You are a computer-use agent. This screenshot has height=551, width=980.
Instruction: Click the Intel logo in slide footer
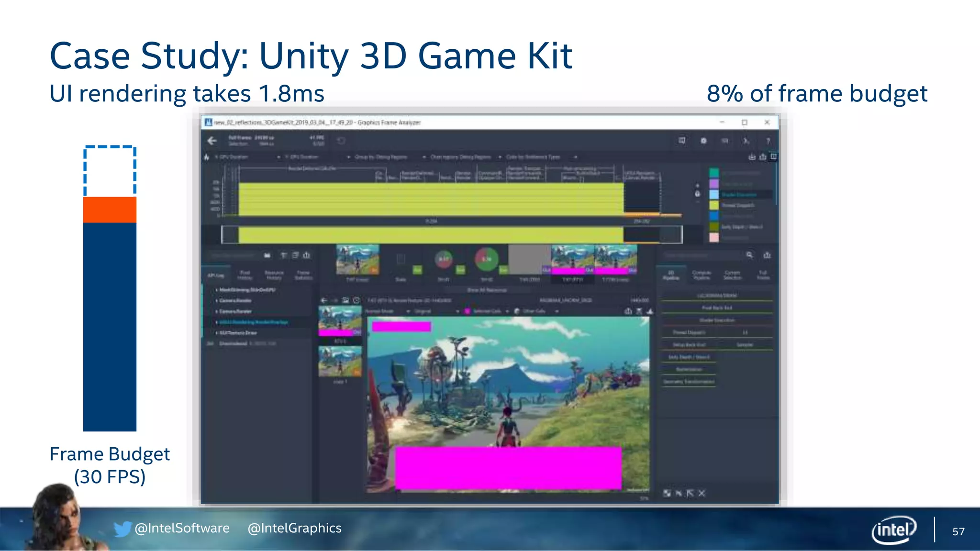pyautogui.click(x=893, y=530)
